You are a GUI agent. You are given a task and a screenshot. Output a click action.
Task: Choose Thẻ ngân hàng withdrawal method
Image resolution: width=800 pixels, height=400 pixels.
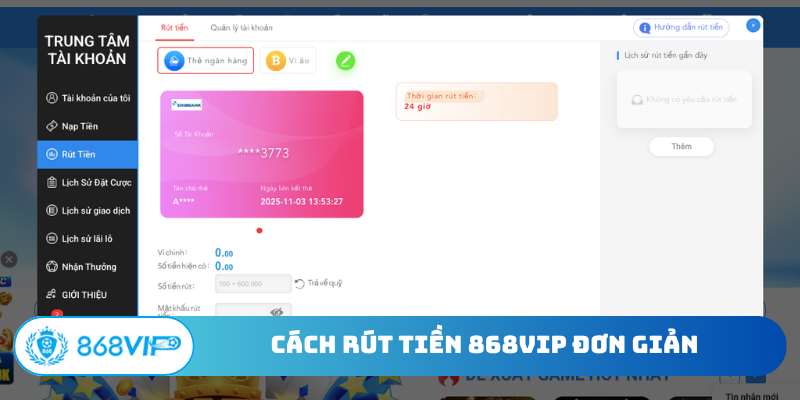pos(206,61)
